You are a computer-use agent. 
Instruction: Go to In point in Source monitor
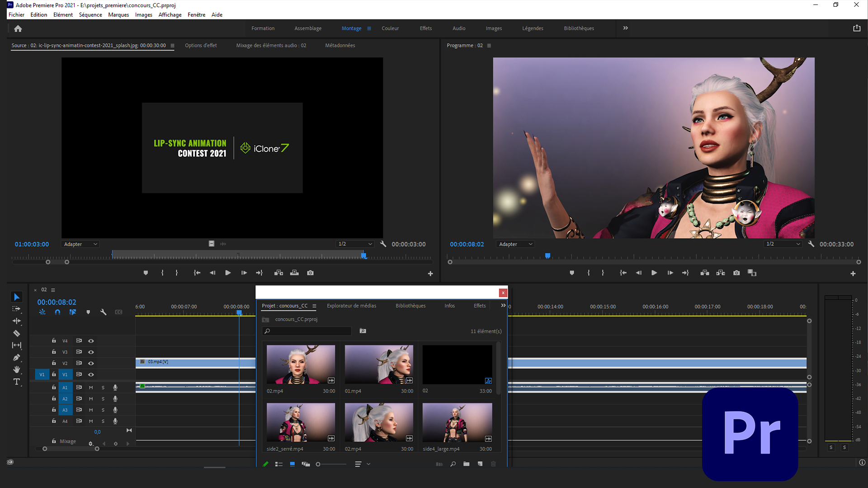coord(197,273)
